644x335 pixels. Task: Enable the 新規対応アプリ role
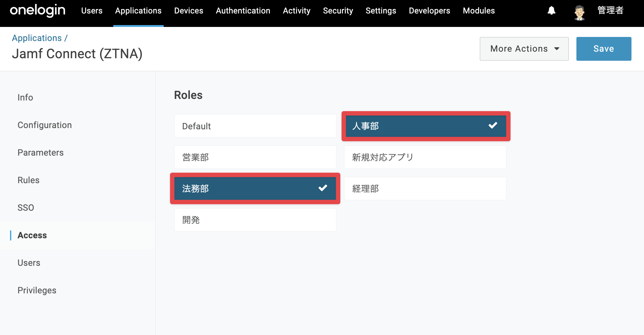(425, 157)
